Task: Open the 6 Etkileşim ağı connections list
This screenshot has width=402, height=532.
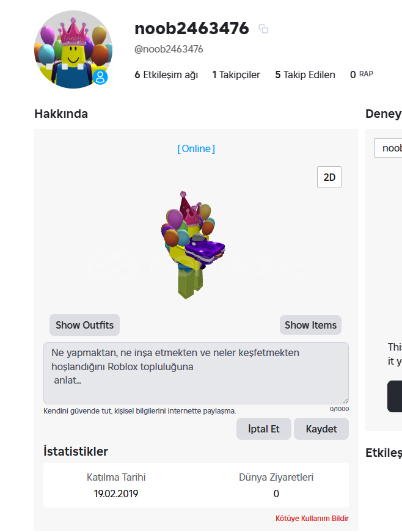Action: point(166,75)
